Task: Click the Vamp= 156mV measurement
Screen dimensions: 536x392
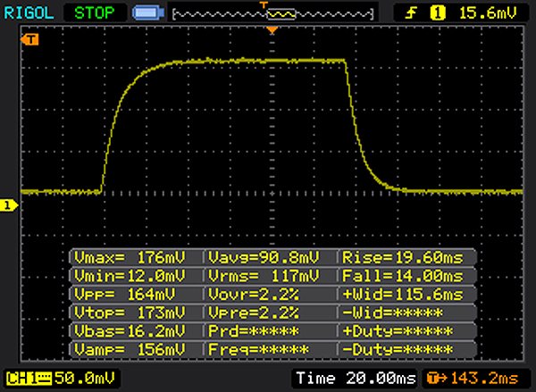Action: [130, 349]
